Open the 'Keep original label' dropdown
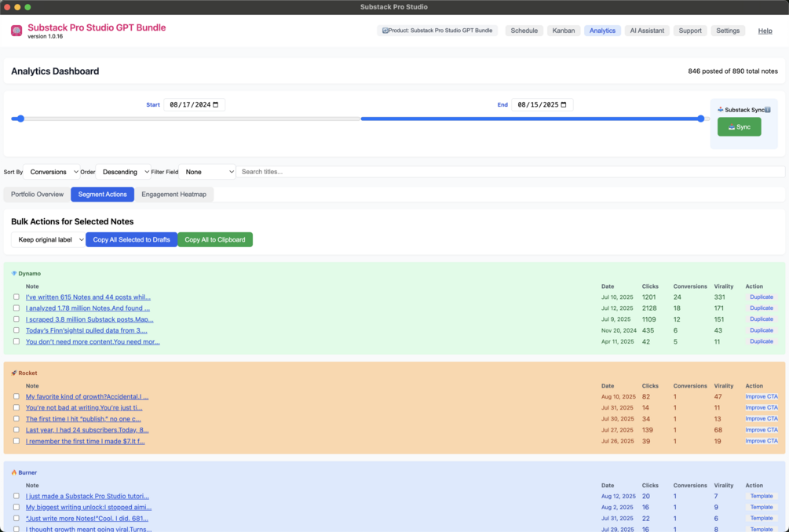 (49, 240)
